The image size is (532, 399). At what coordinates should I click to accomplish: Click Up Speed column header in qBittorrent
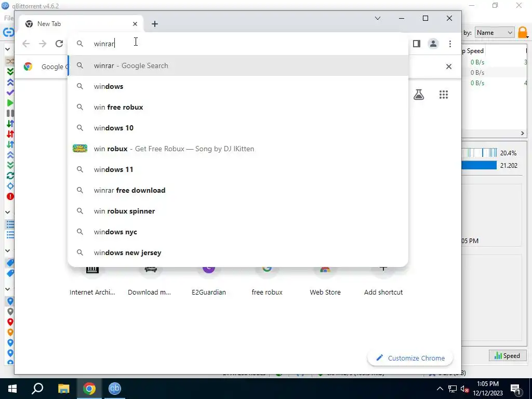(x=474, y=51)
